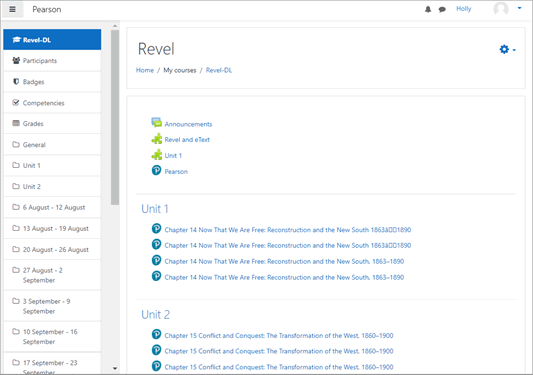Click the user avatar picture
The height and width of the screenshot is (375, 533).
coord(501,9)
